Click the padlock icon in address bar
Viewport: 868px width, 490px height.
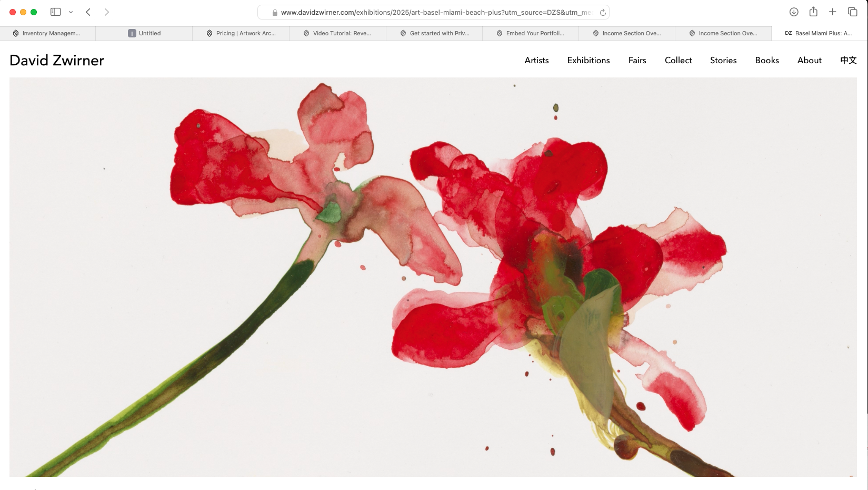tap(275, 12)
